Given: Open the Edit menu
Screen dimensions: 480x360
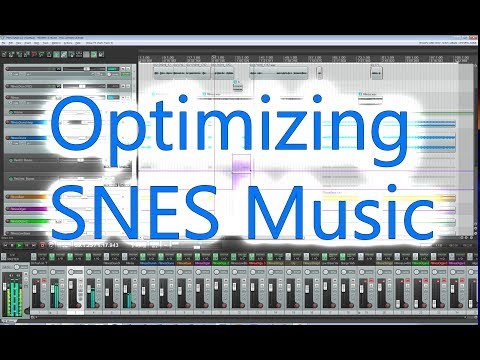Looking at the screenshot, I should pos(10,43).
